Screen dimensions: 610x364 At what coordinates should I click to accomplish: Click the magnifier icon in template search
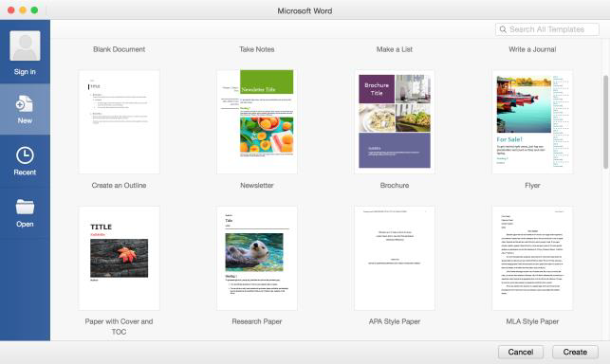pyautogui.click(x=503, y=29)
